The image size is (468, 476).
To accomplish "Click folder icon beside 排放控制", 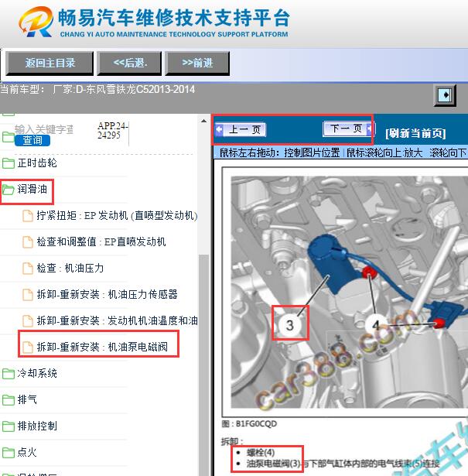I will pos(9,426).
